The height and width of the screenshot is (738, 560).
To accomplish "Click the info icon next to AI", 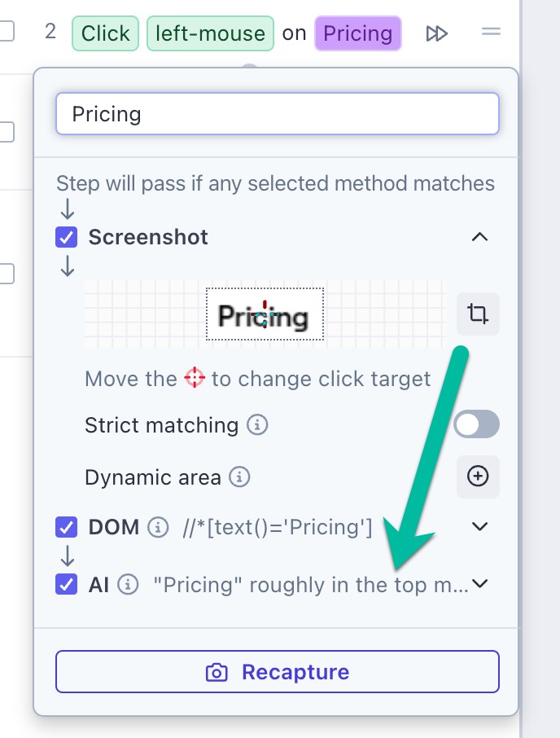I will click(x=128, y=584).
